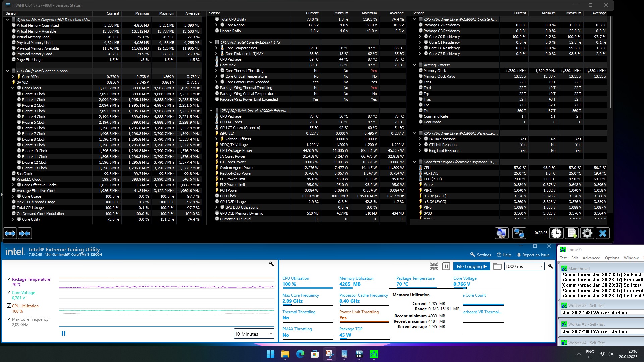The width and height of the screenshot is (644, 362).
Task: Click the Max Core Frequency level bar
Action: [308, 305]
